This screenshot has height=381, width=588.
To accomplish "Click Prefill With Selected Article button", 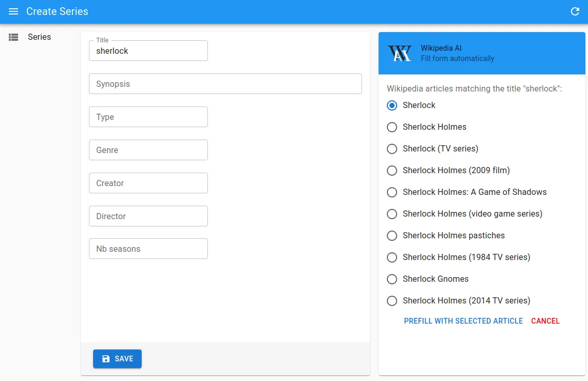I will [x=463, y=321].
